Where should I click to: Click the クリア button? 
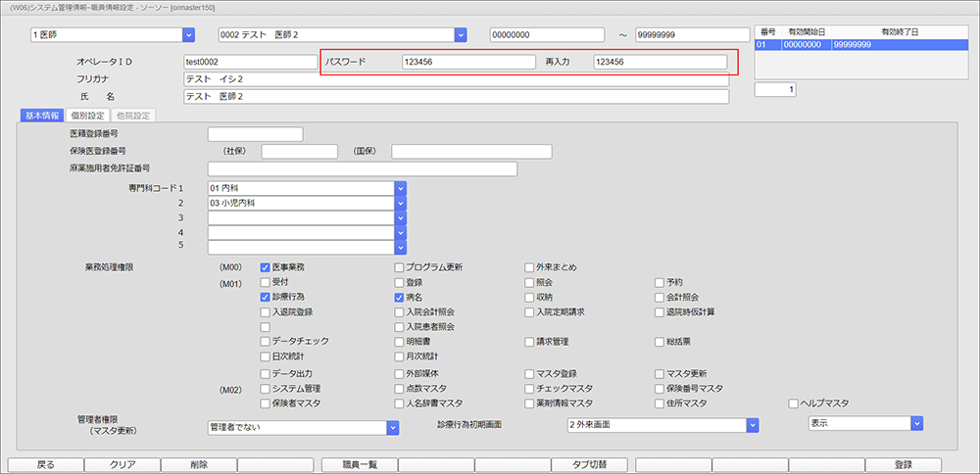(122, 464)
